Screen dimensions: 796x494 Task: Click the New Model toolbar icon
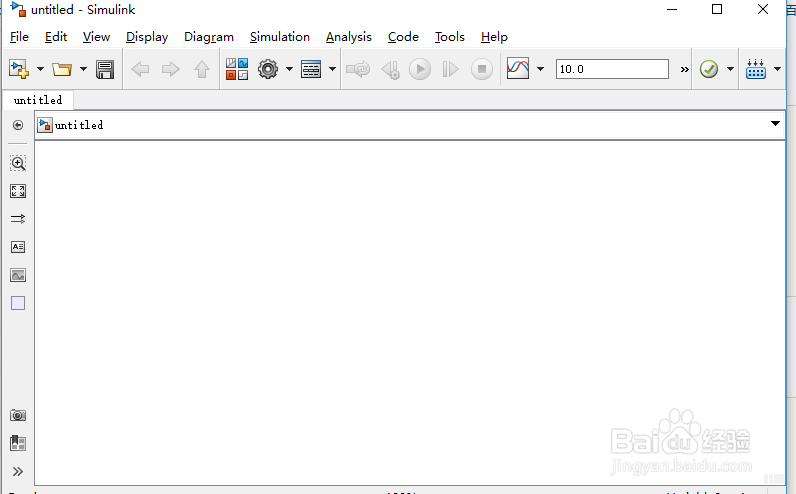click(x=19, y=69)
